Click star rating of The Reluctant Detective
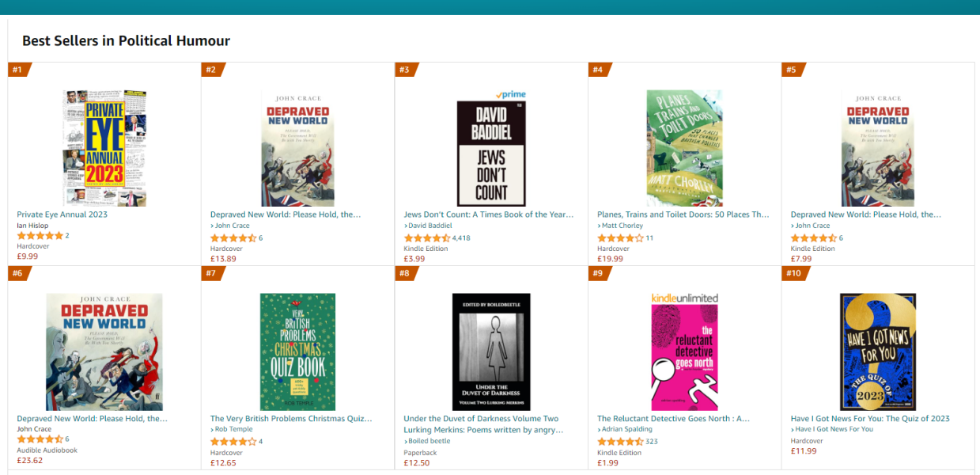This screenshot has width=980, height=475. pos(620,442)
